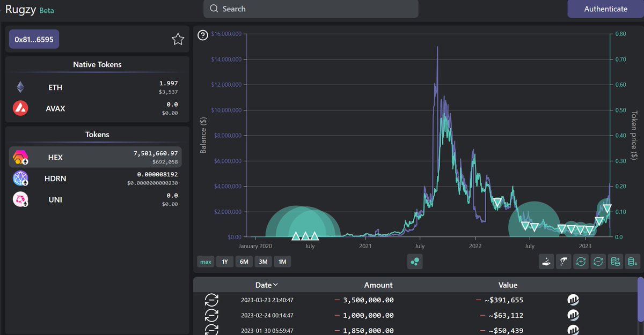Toggle the bubbles display button below chart
644x335 pixels.
click(415, 262)
